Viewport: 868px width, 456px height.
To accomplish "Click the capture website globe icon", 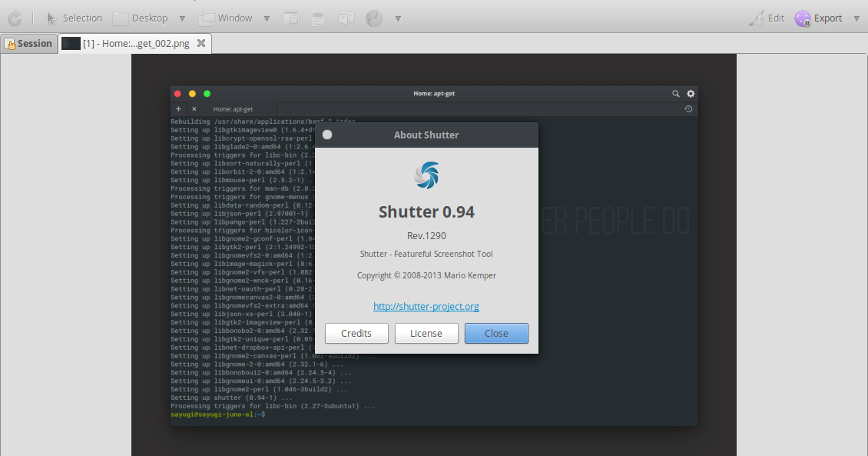I will point(374,18).
